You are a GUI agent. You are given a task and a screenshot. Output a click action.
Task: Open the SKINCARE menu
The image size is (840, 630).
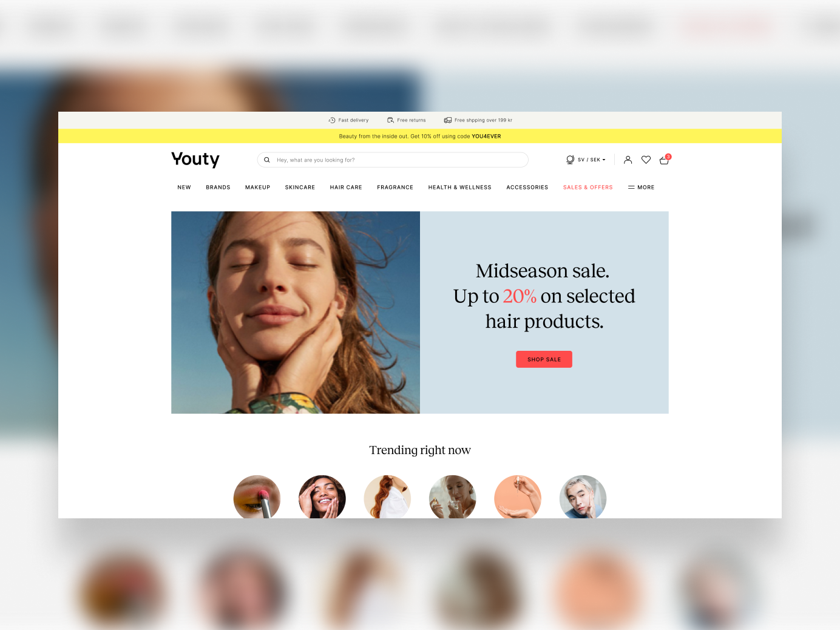300,188
